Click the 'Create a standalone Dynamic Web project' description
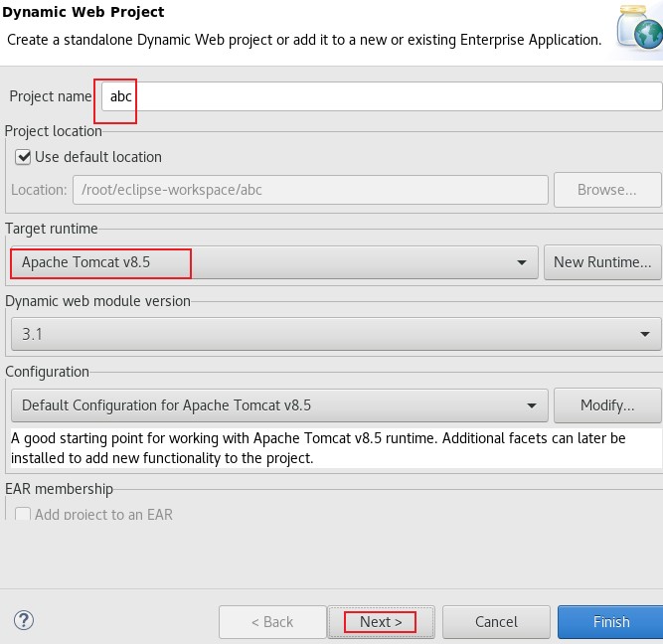 click(x=304, y=40)
